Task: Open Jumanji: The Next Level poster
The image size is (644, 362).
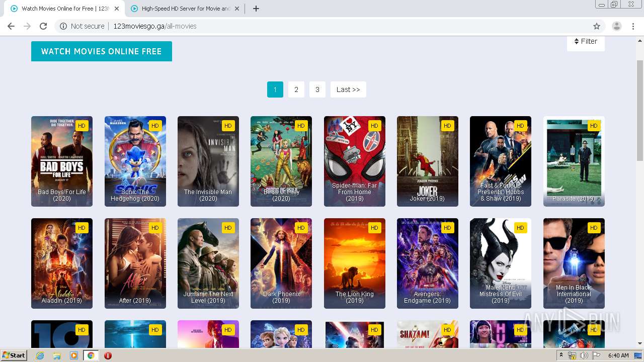Action: (208, 263)
